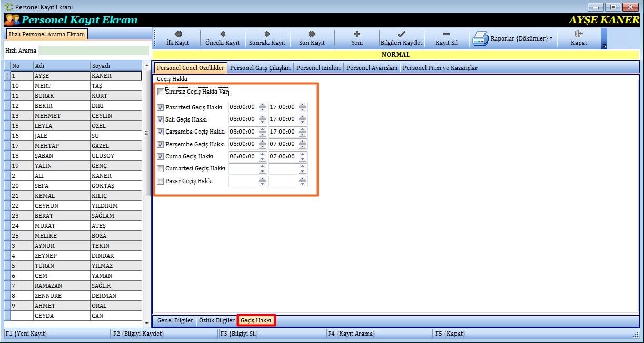Enable Sınırsız Geçiş Hakkı Var checkbox
Image resolution: width=644 pixels, height=343 pixels.
pos(161,92)
